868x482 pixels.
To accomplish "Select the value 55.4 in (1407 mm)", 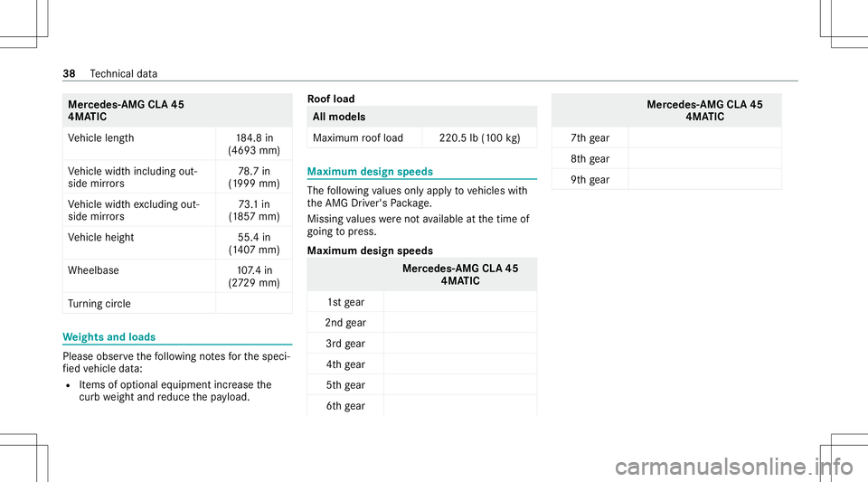I will tap(254, 243).
